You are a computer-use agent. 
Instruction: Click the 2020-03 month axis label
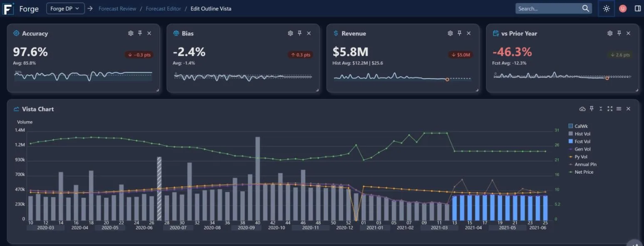pyautogui.click(x=45, y=228)
